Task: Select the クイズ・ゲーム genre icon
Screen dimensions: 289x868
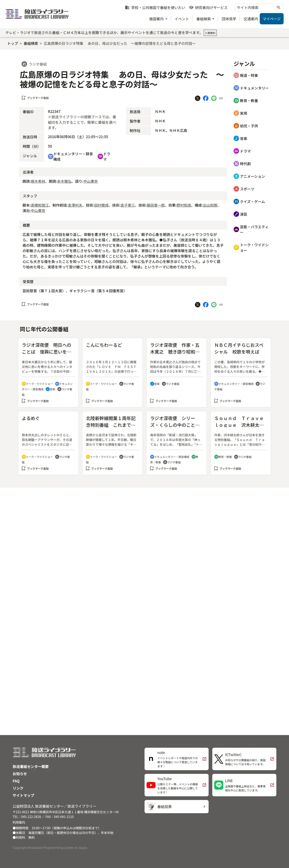Action: tap(236, 202)
